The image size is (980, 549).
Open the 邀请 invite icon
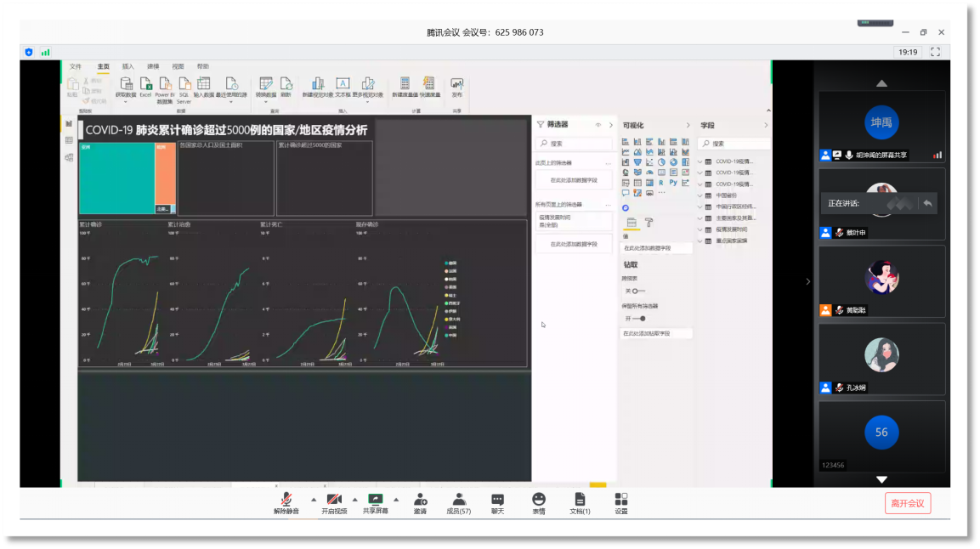point(420,500)
